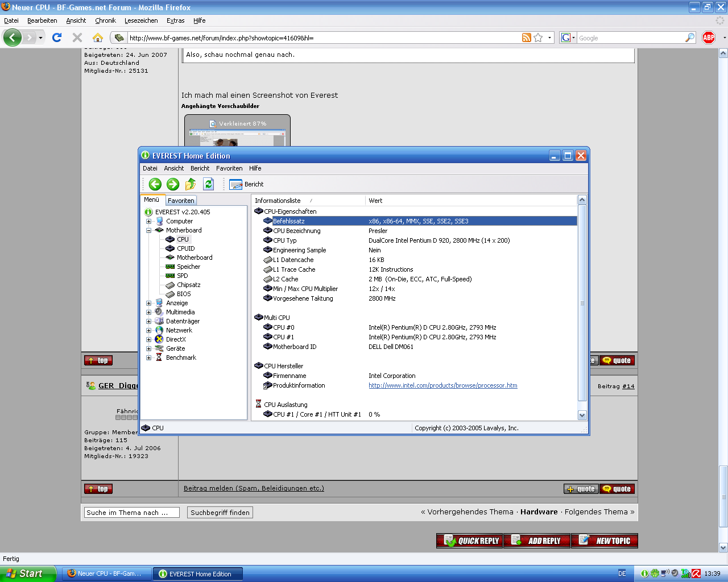This screenshot has width=728, height=582.
Task: Click the Firefox Google search field
Action: point(631,38)
